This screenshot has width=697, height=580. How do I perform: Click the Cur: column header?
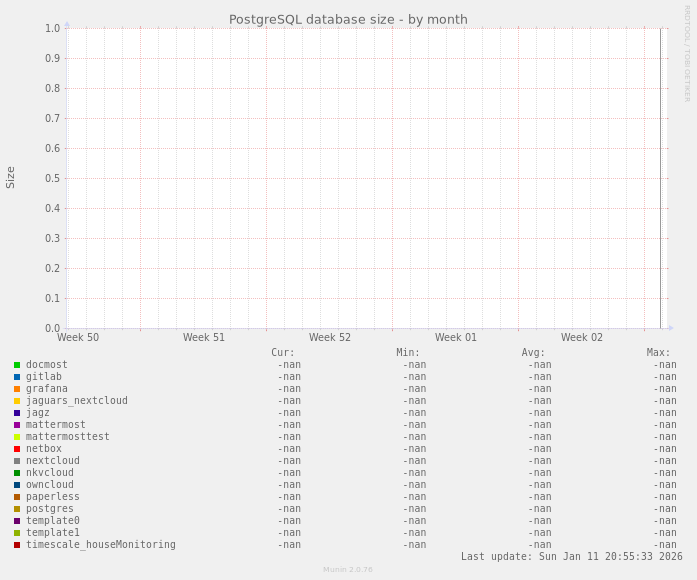pyautogui.click(x=283, y=352)
